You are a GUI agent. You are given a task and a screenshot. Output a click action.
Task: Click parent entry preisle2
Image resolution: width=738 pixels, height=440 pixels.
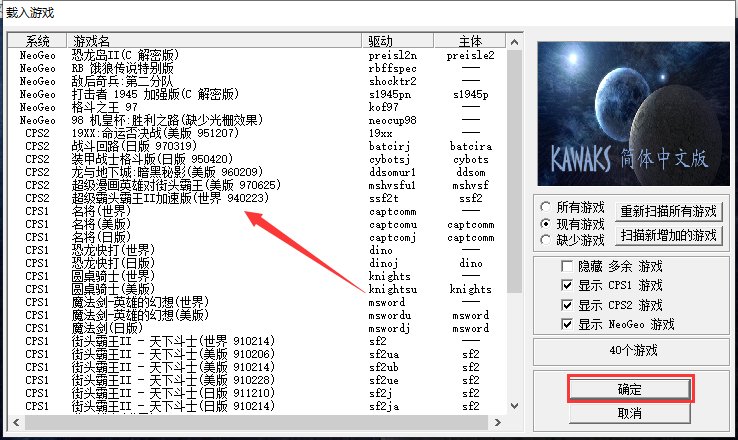[x=470, y=55]
